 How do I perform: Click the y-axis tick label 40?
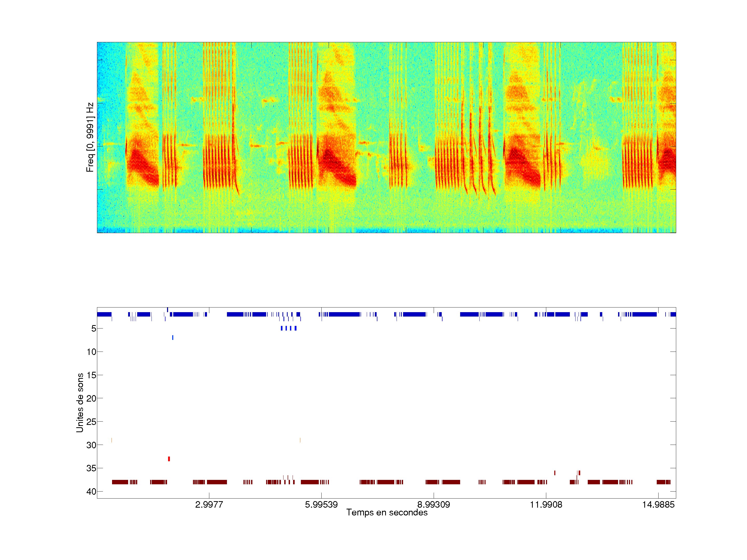click(91, 492)
